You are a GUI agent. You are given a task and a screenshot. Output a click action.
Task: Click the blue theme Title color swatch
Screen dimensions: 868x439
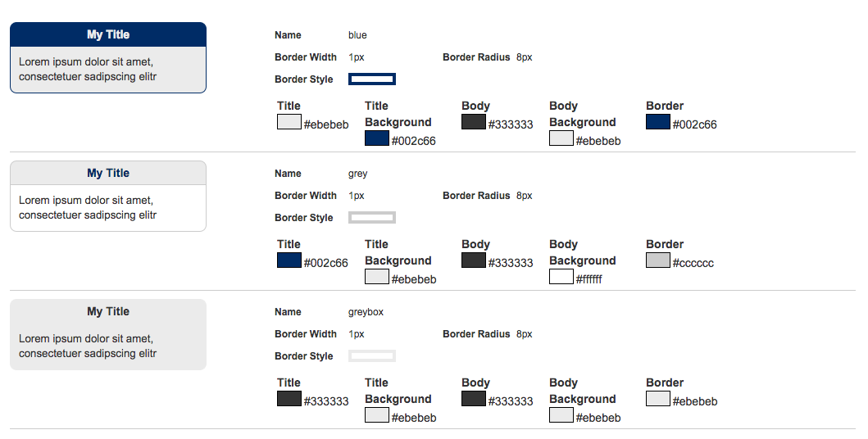coord(289,122)
